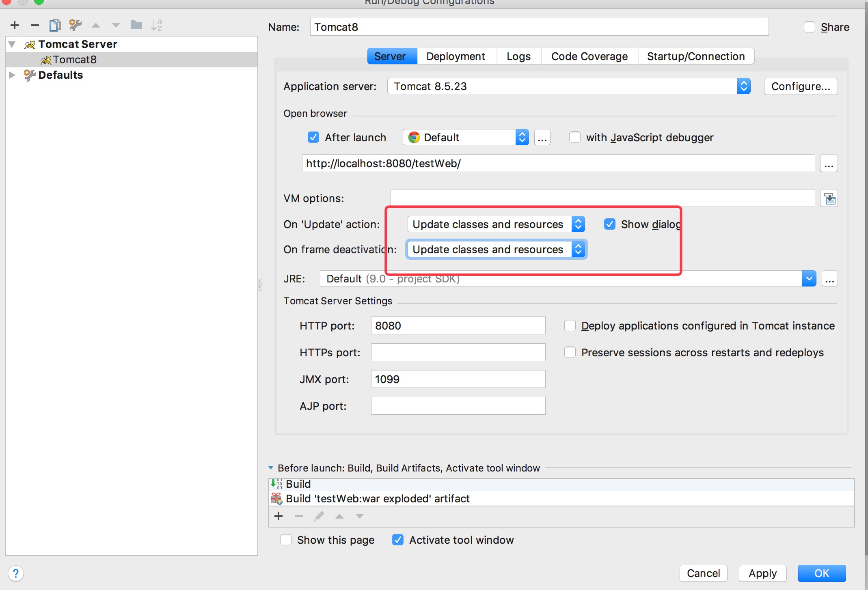Enable Preserve sessions across restarts and redeploys
The image size is (868, 590).
570,353
